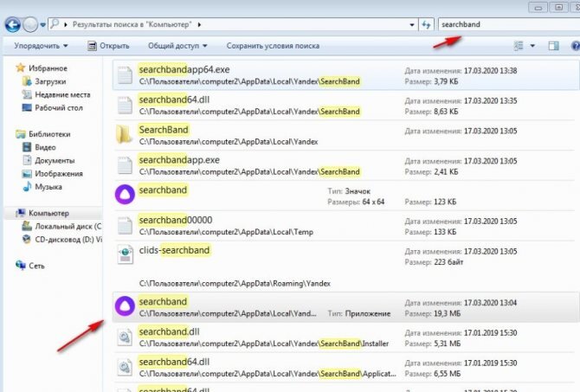Select searchband64.dll sized 6,55 МБ

coord(346,368)
